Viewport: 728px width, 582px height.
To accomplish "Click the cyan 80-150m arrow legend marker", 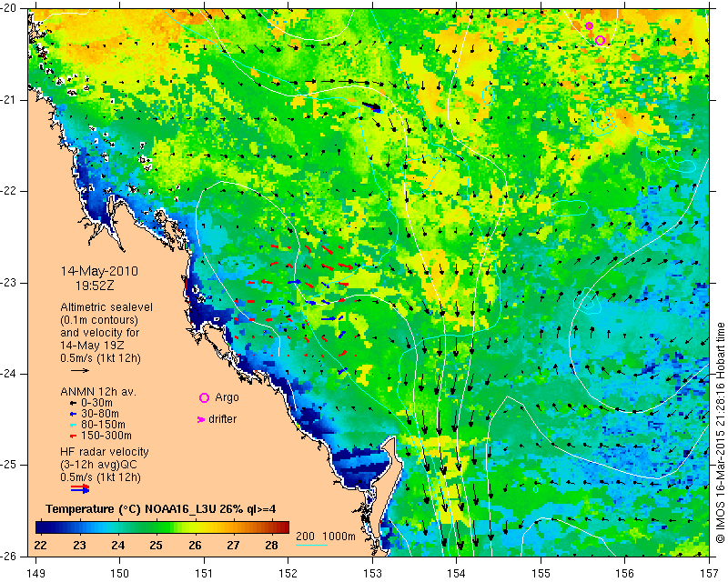I will coord(73,425).
